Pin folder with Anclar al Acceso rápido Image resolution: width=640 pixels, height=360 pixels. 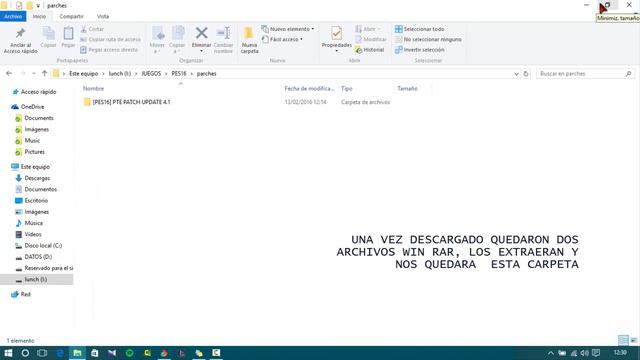coord(20,40)
